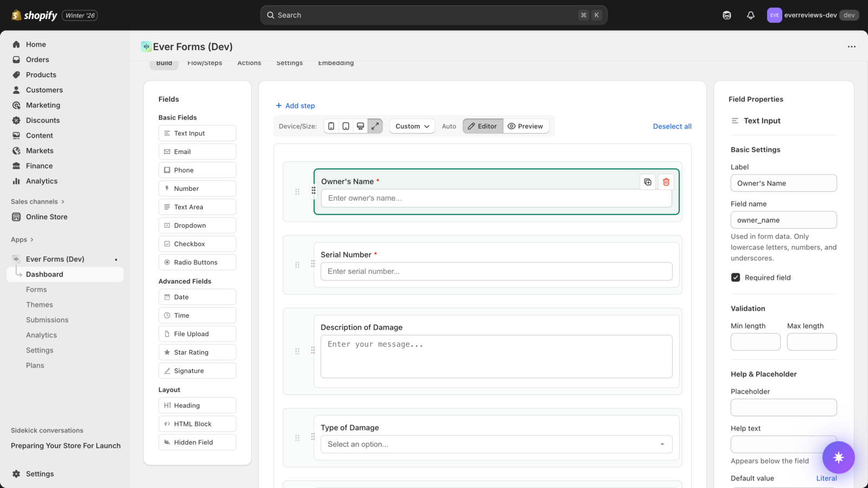Click the Field name input box
Screen dimensions: 868x488
point(783,220)
